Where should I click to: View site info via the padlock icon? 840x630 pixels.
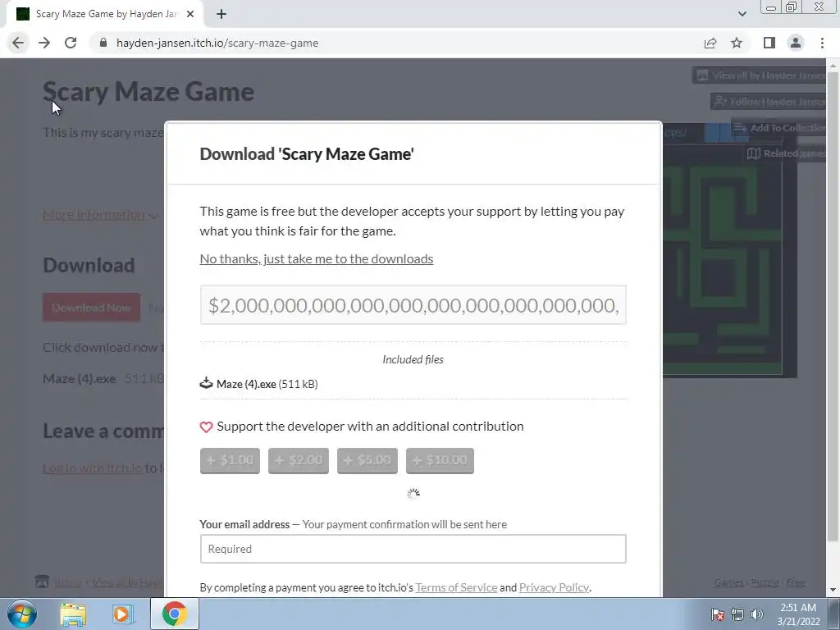(x=103, y=43)
